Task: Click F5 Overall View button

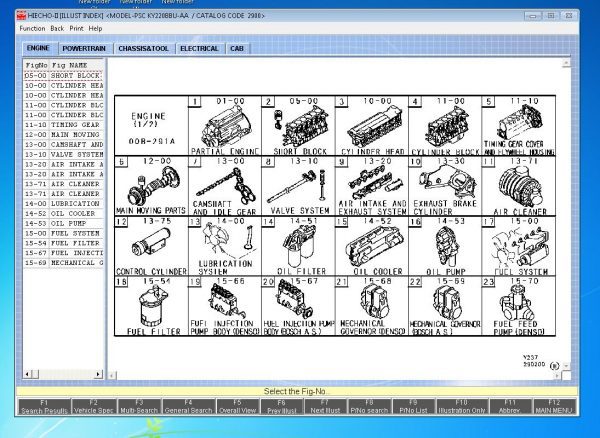Action: click(x=237, y=407)
